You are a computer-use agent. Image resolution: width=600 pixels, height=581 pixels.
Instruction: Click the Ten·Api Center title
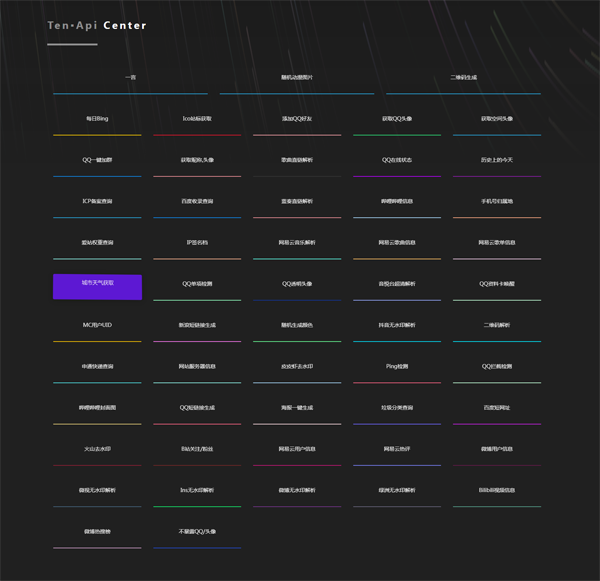coord(97,25)
